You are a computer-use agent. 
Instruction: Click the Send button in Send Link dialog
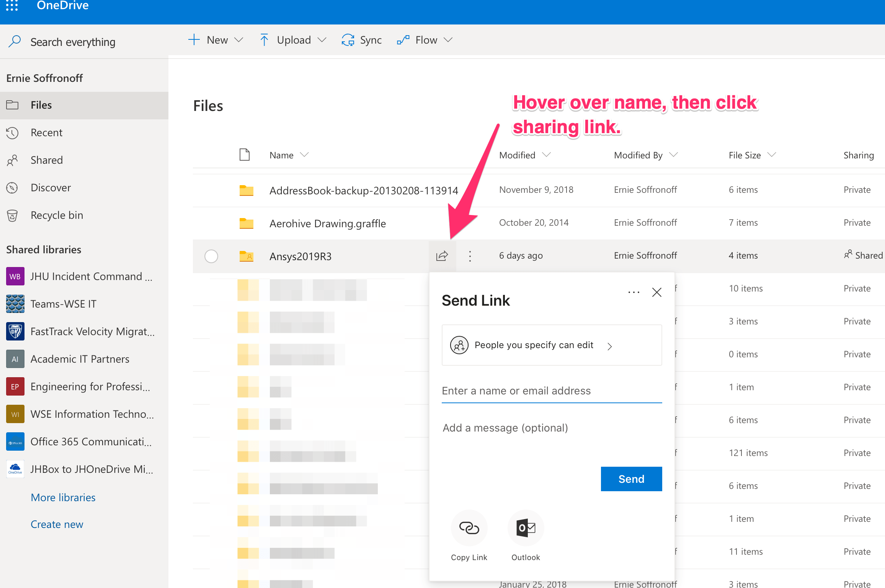pyautogui.click(x=630, y=479)
